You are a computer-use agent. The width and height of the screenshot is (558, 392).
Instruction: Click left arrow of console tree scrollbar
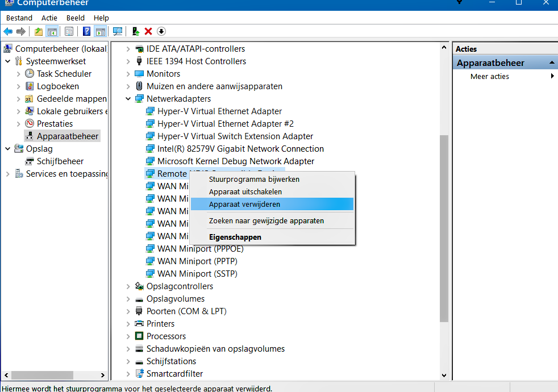coord(6,375)
